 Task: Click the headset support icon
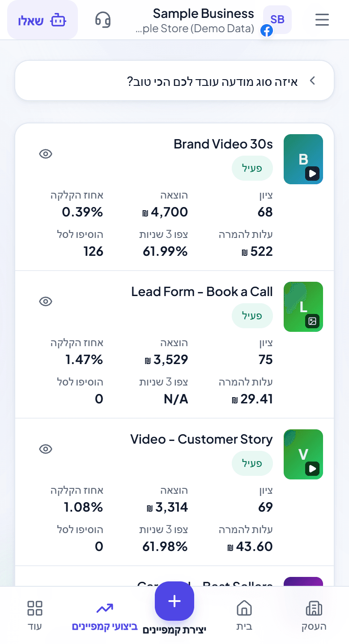point(103,20)
